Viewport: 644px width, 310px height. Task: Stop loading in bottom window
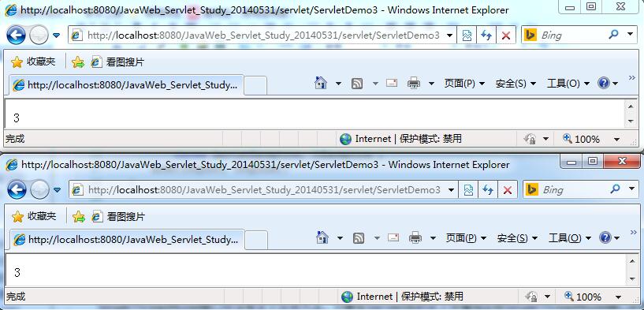(508, 190)
